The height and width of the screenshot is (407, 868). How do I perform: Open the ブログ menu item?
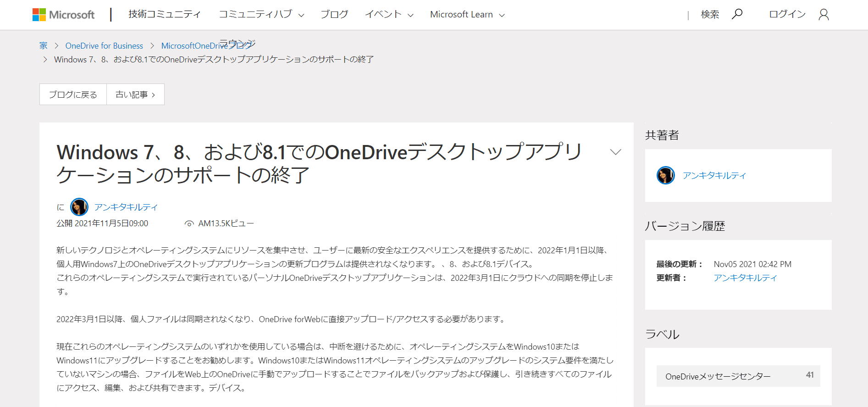coord(334,15)
